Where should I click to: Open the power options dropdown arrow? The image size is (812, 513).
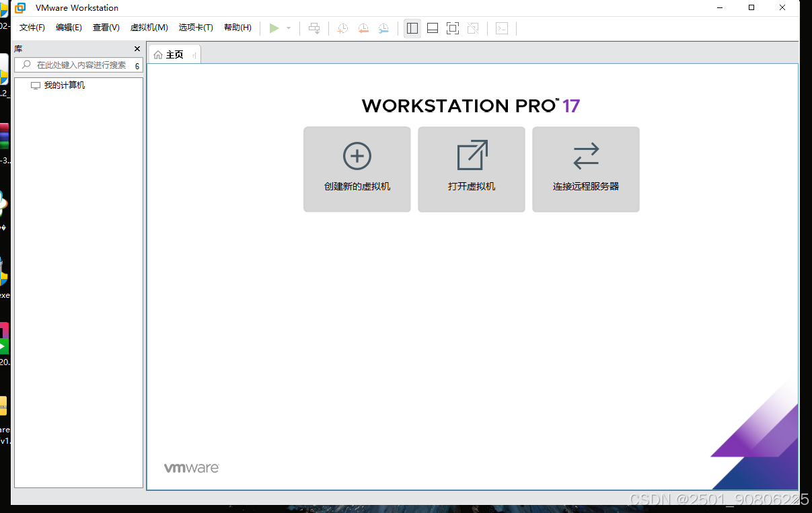point(289,28)
